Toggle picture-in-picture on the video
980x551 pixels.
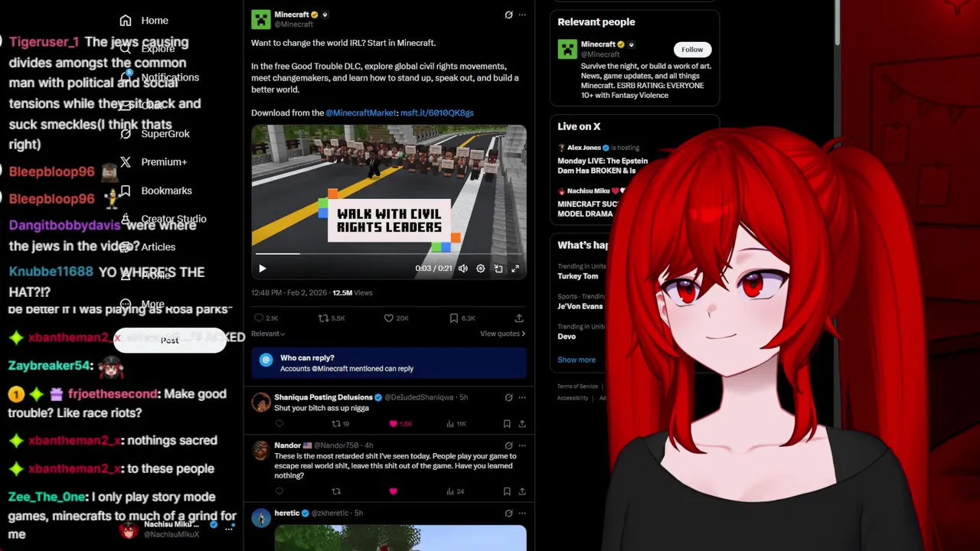click(498, 269)
